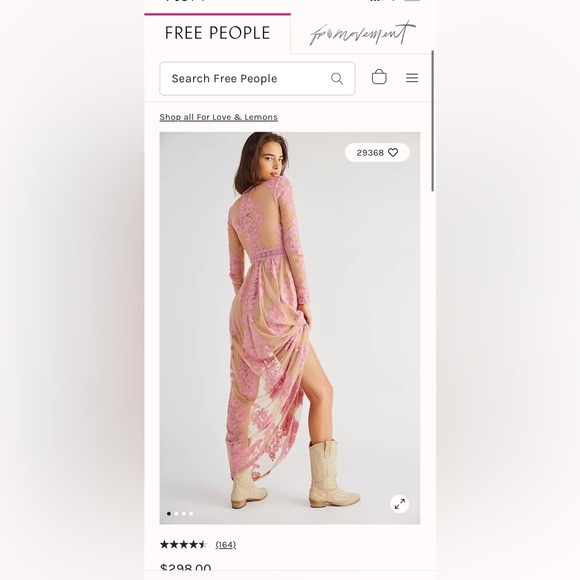
Task: Open the (164) reviews link
Action: tap(226, 544)
